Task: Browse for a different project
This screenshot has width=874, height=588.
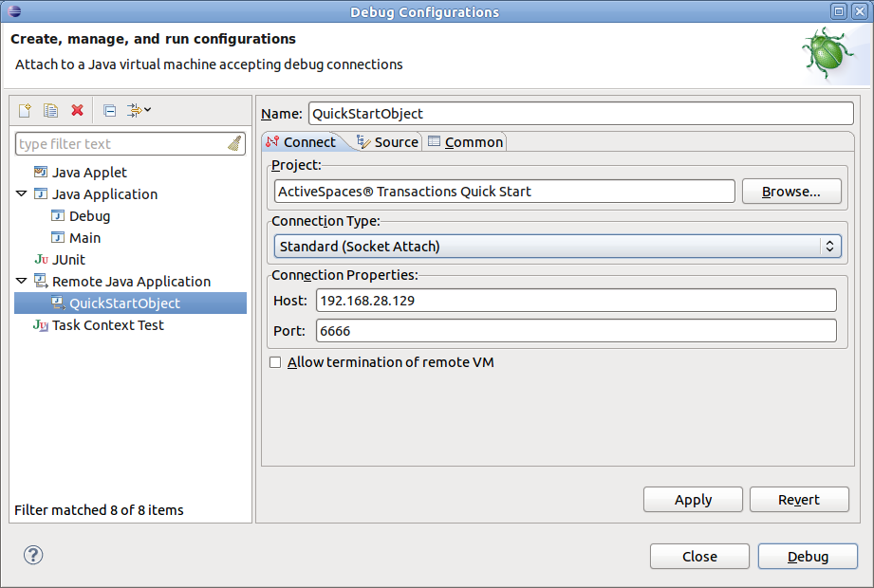Action: tap(791, 191)
